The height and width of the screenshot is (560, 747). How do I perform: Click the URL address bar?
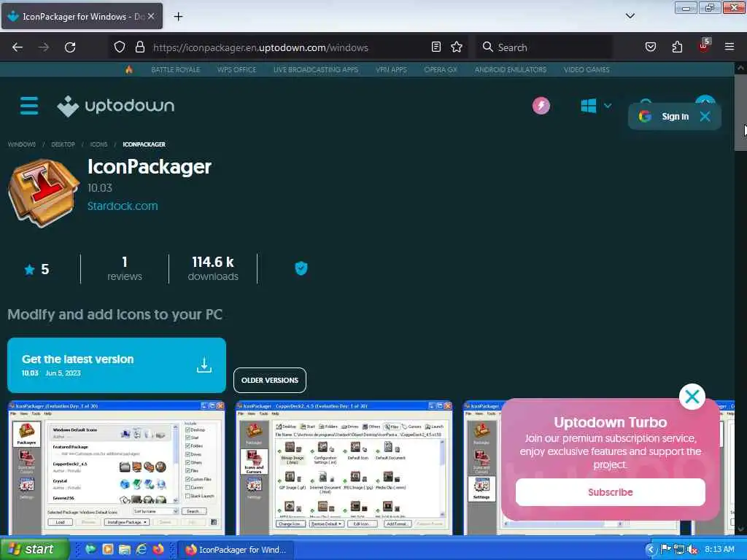pos(289,47)
